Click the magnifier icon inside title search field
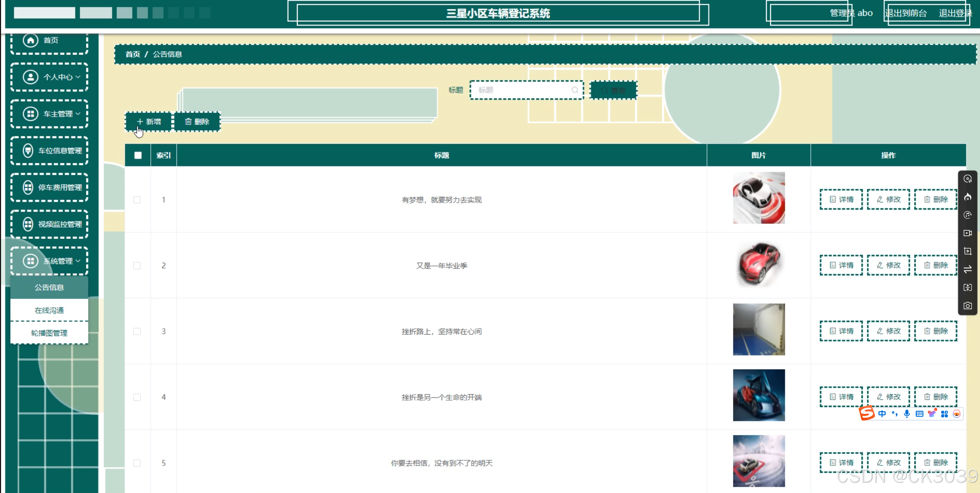Screen dimensions: 980x493 coord(574,90)
